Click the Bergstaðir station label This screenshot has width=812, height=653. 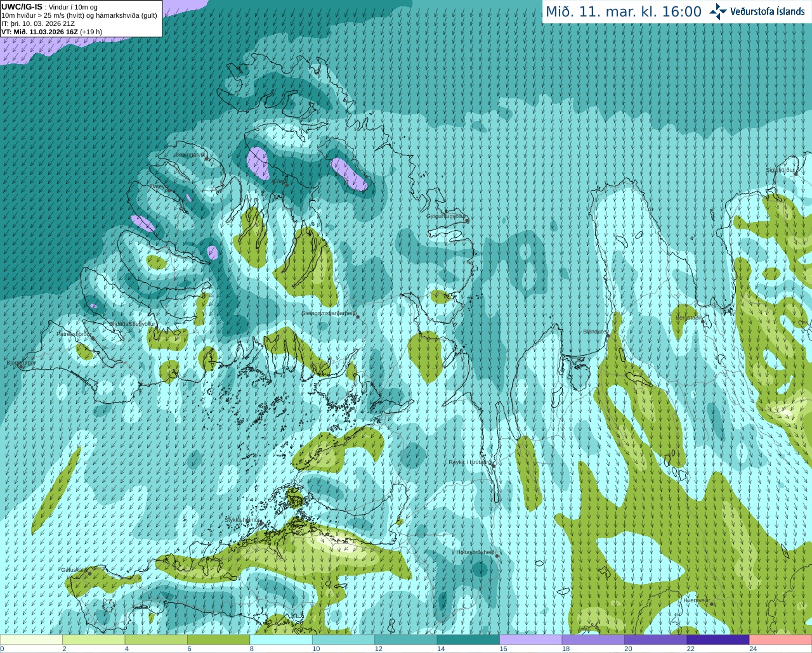click(688, 317)
